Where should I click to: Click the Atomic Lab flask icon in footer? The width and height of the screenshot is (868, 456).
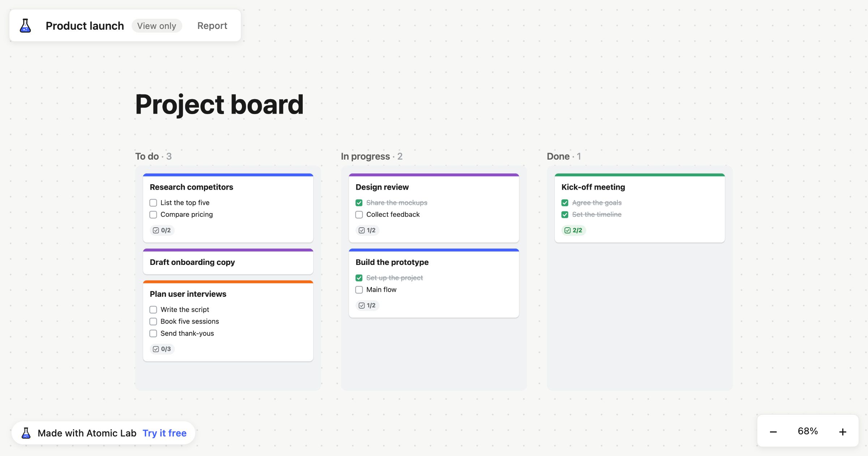coord(26,433)
